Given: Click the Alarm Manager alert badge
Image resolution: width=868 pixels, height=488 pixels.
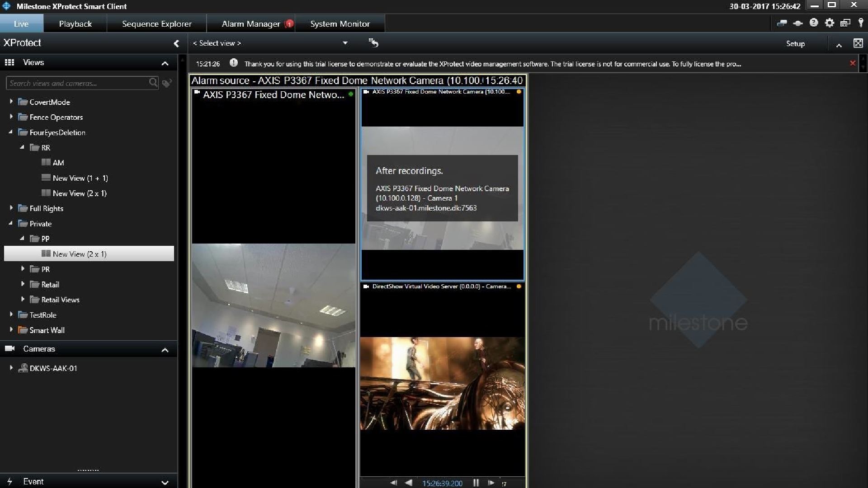Looking at the screenshot, I should coord(289,23).
